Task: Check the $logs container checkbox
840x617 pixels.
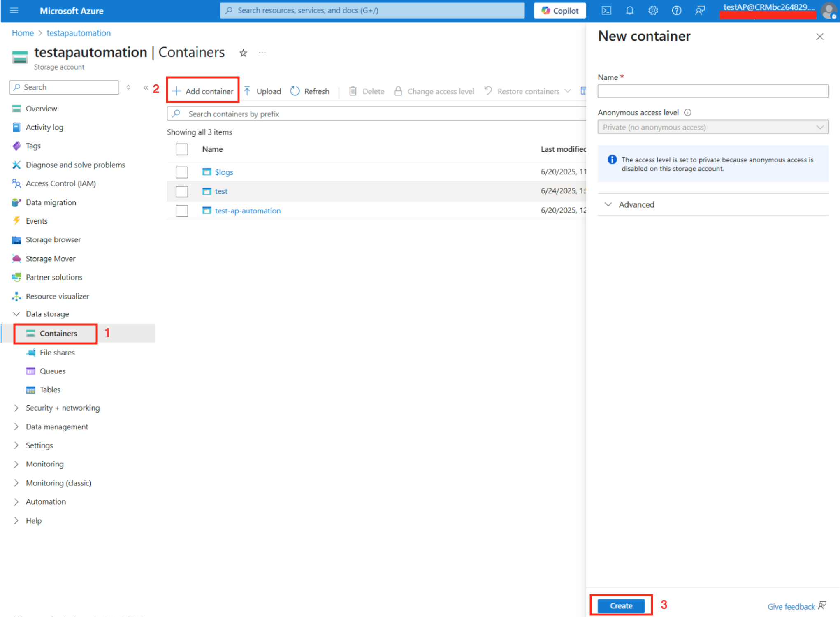Action: click(182, 172)
